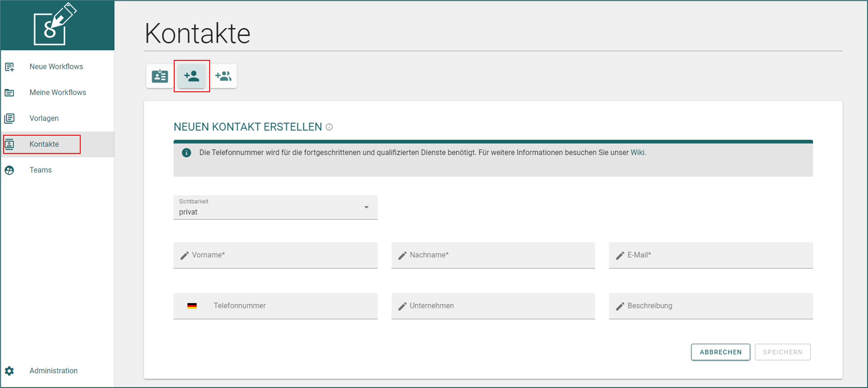The image size is (868, 388).
Task: Open Neue Workflows menu item
Action: 57,67
